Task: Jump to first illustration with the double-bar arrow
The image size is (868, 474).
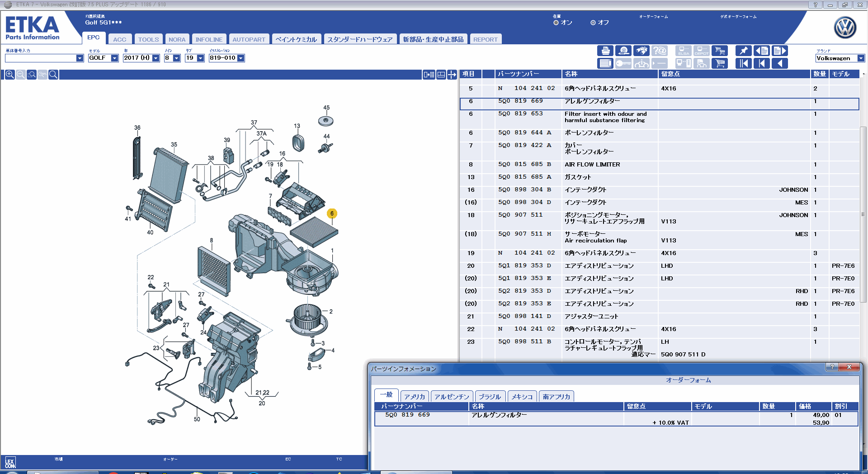Action: 743,63
